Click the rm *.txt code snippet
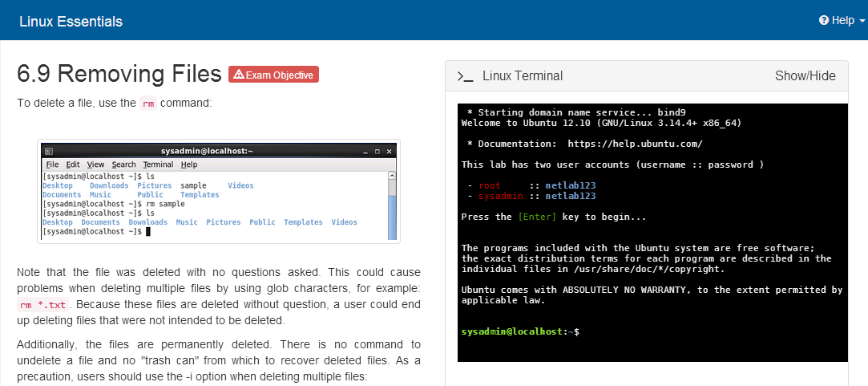This screenshot has height=386, width=868. (x=42, y=304)
